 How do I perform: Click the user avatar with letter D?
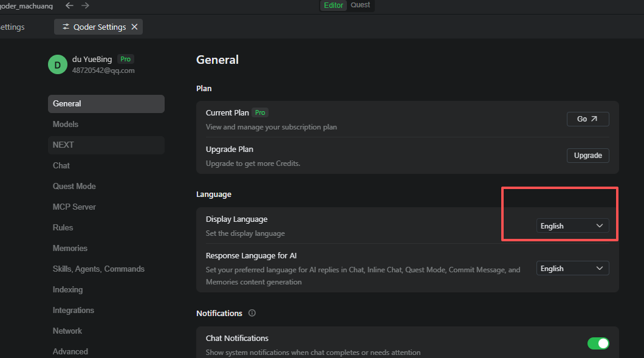58,64
